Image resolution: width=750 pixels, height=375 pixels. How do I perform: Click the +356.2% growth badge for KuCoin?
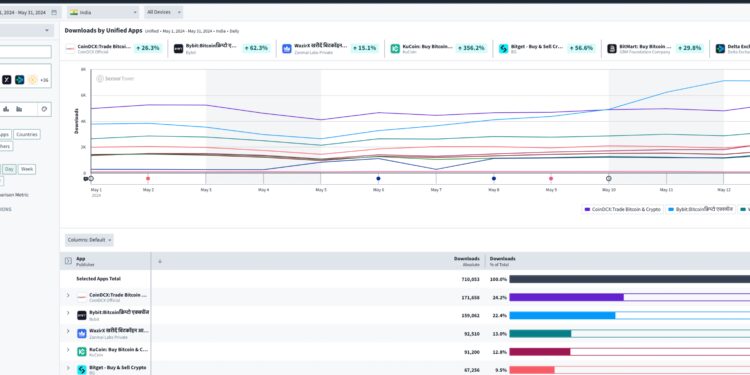[472, 48]
